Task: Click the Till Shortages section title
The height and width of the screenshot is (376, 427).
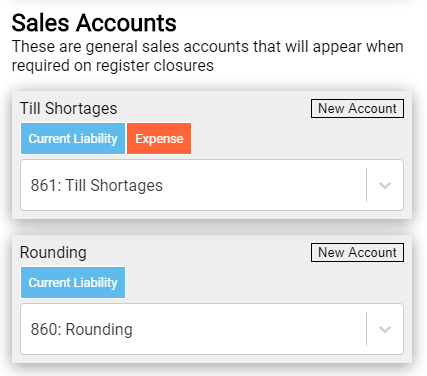Action: tap(69, 108)
